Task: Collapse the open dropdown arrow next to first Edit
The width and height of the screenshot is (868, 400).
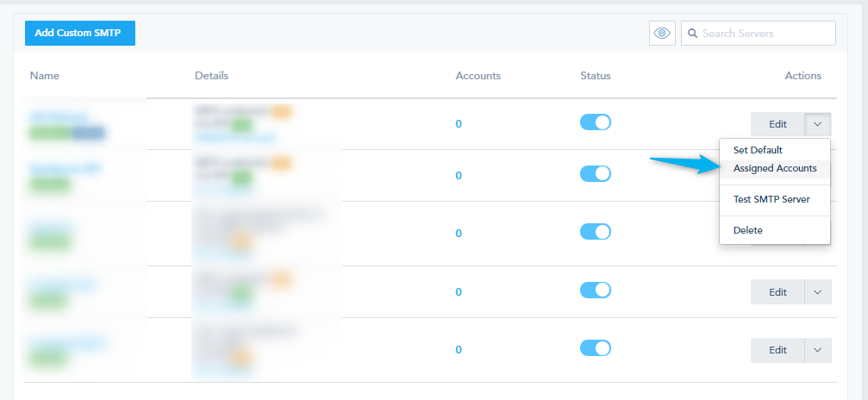Action: [x=818, y=124]
